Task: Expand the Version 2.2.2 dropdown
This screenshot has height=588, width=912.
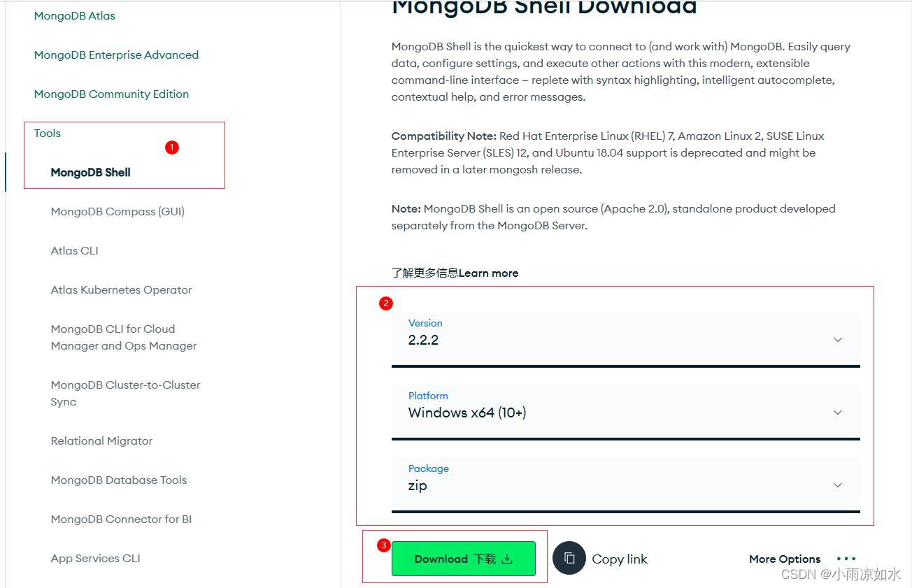Action: pyautogui.click(x=625, y=339)
